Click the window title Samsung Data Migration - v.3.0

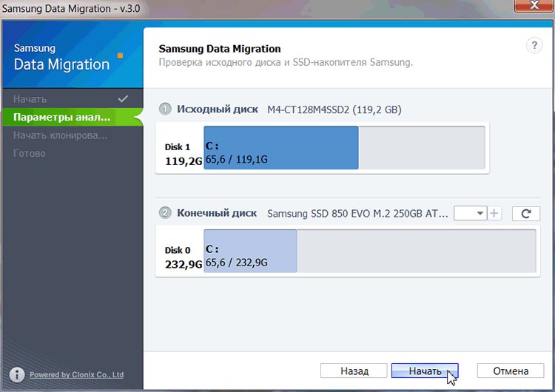(x=71, y=8)
